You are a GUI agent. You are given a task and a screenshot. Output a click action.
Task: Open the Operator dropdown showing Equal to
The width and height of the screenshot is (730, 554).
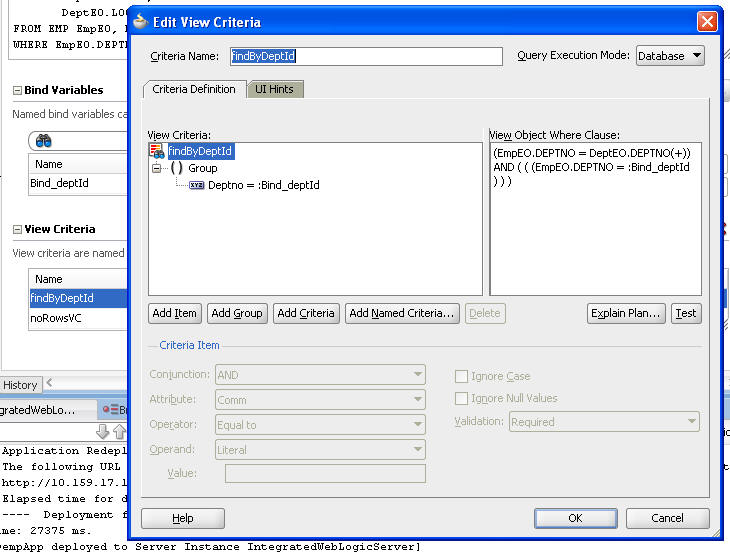coord(320,425)
